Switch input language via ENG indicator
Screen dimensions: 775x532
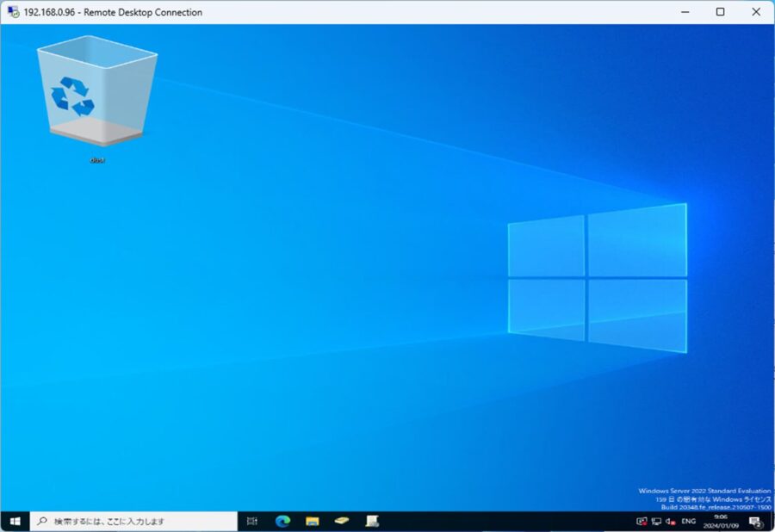[x=689, y=521]
